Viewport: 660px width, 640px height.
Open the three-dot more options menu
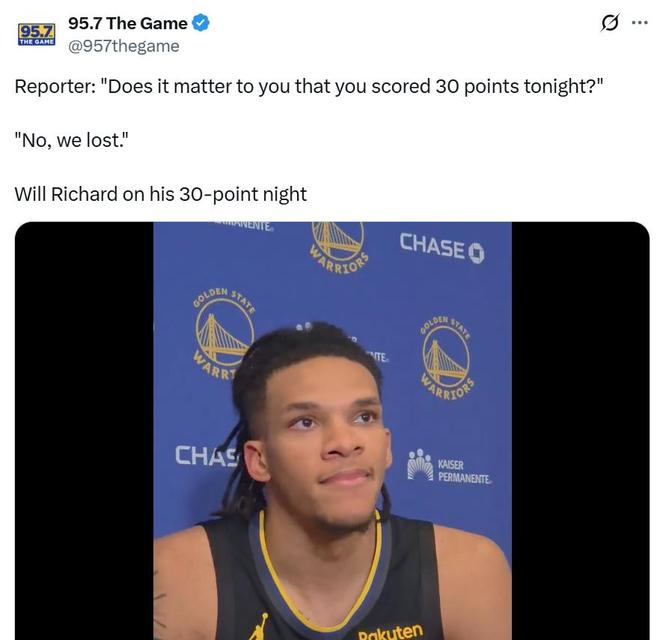(639, 23)
